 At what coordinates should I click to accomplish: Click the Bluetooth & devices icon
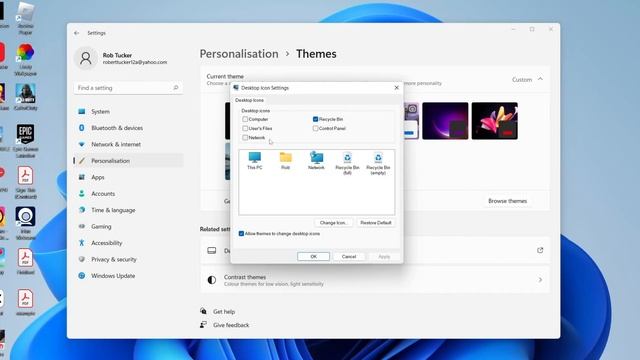click(x=82, y=128)
